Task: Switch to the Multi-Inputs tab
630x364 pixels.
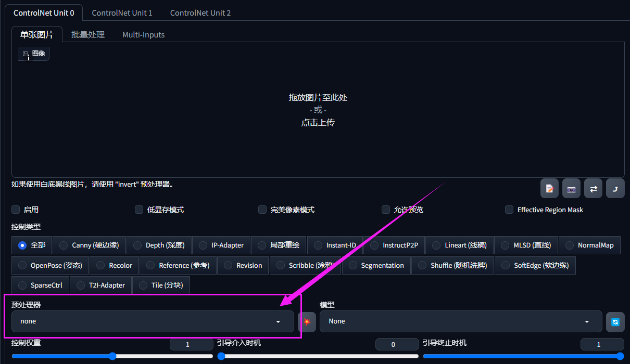Action: pos(144,34)
